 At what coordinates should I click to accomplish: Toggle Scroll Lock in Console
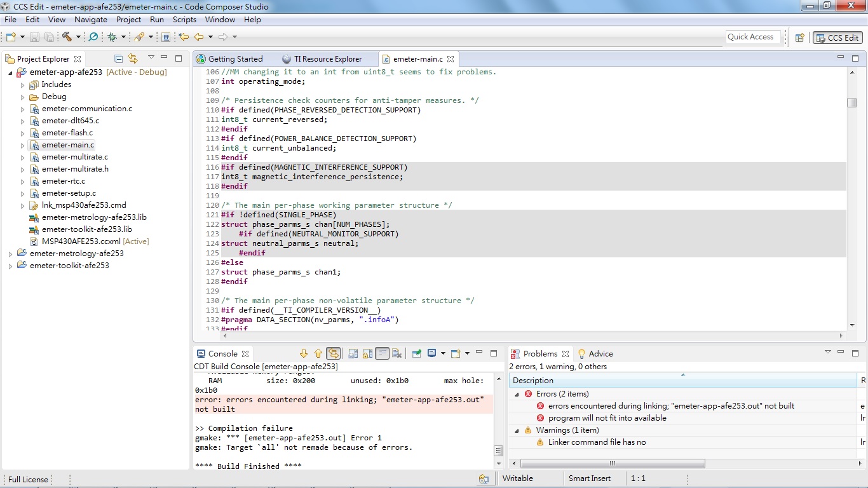click(x=367, y=354)
